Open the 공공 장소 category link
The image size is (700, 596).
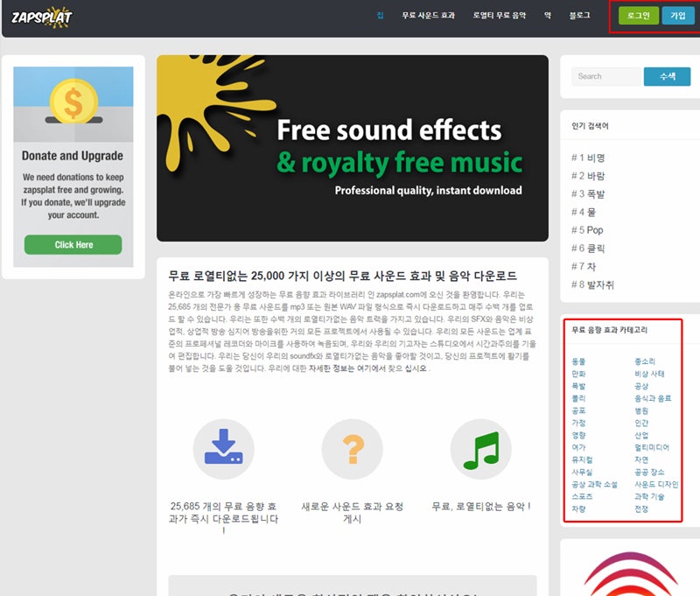coord(649,472)
